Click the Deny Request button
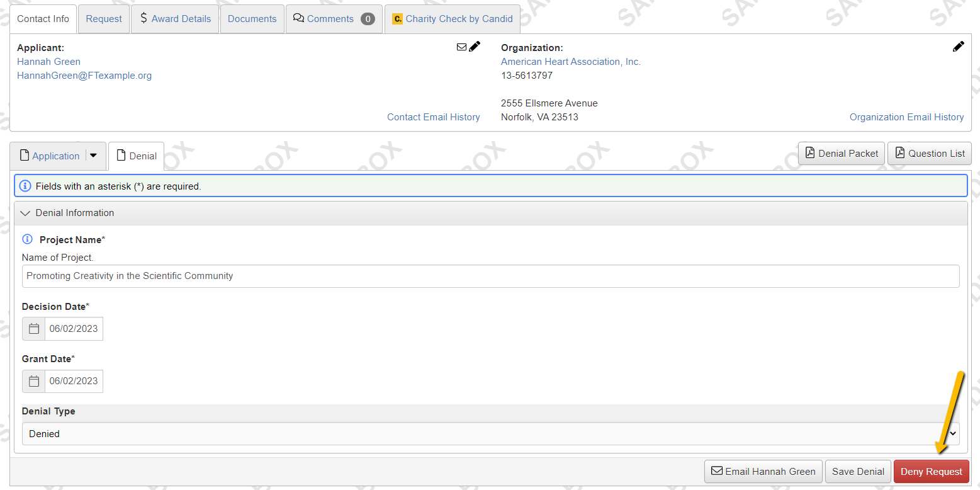This screenshot has height=490, width=980. [932, 471]
